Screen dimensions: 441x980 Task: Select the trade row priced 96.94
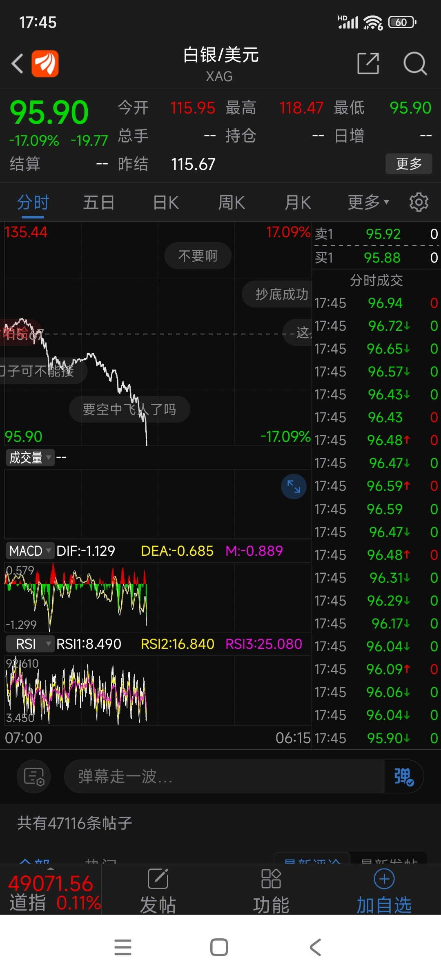[x=376, y=303]
